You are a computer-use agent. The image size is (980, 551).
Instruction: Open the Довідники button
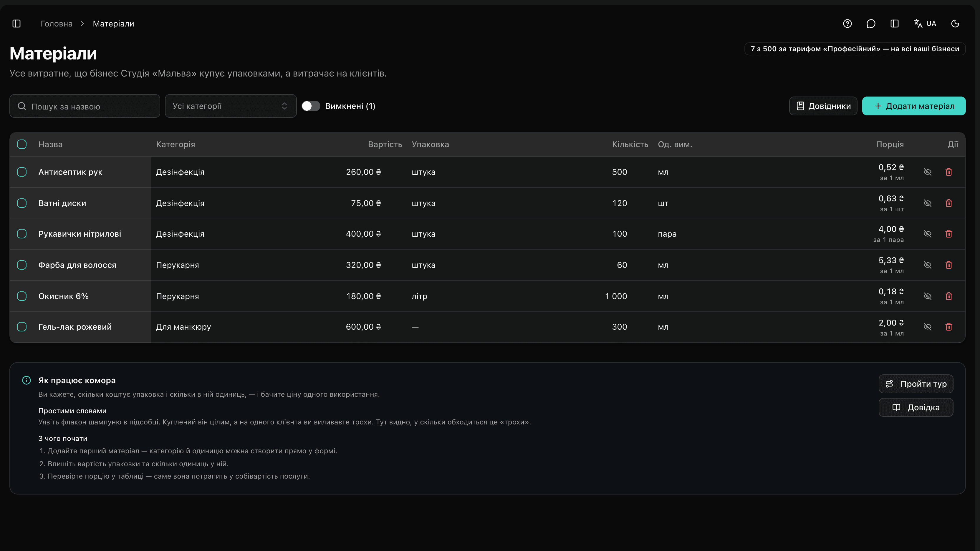[823, 106]
